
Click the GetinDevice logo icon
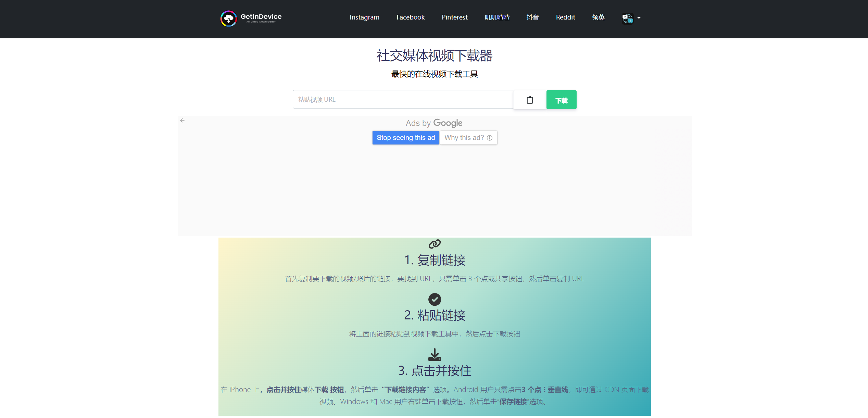[228, 18]
